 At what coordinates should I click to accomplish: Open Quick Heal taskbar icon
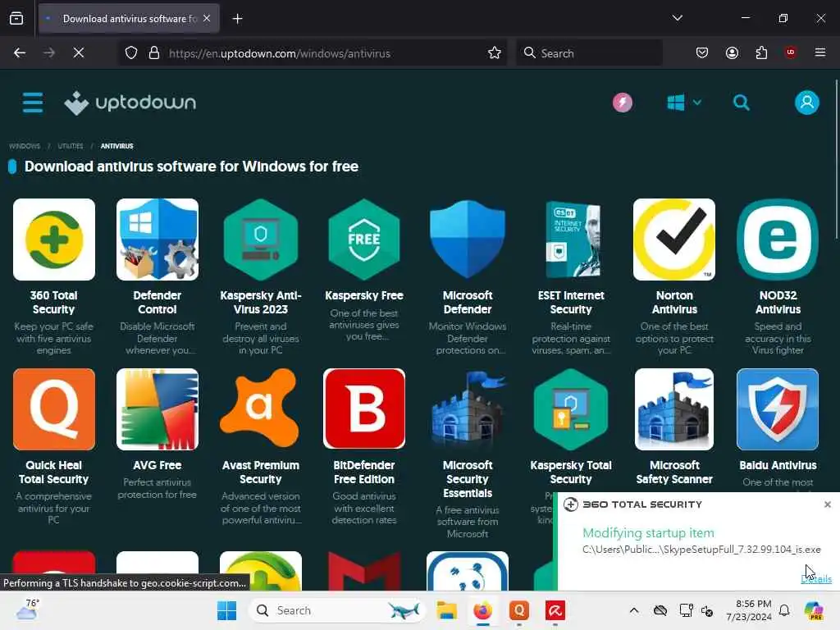click(x=519, y=610)
